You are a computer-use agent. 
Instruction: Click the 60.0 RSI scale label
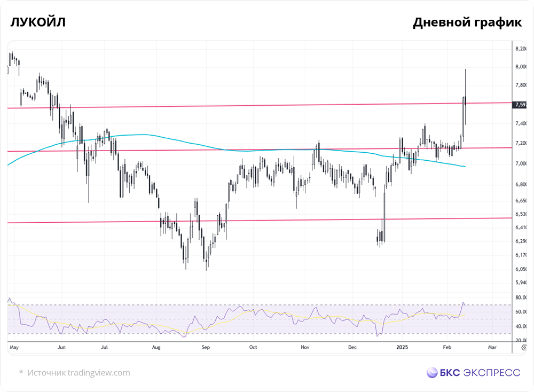tap(521, 312)
